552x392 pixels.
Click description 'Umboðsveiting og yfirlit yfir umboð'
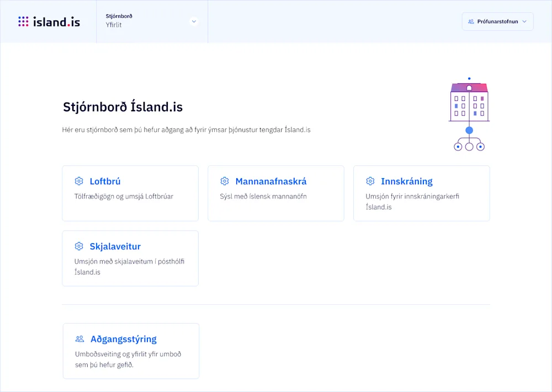128,354
